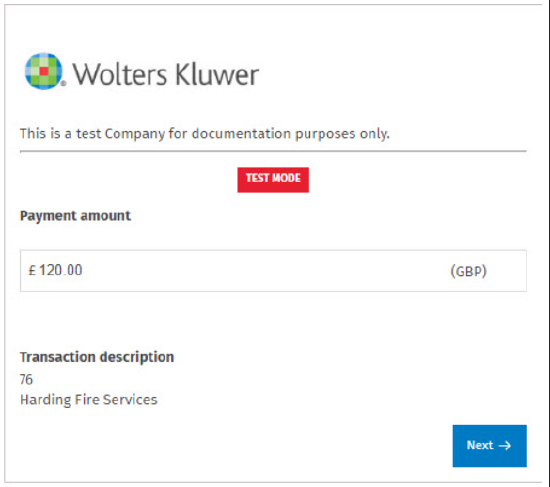Screen dimensions: 550x487
Task: Click the Wolters Kluwer wordmark text
Action: click(x=166, y=74)
